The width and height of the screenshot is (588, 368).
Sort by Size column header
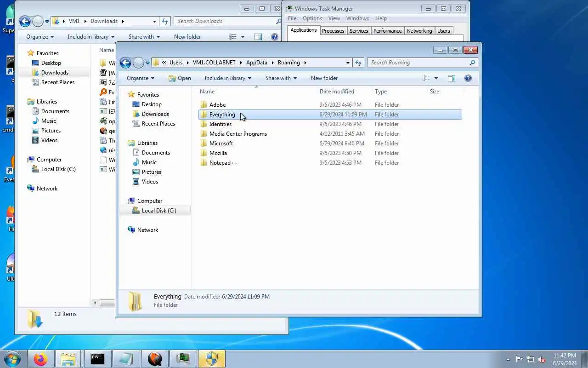445,92
